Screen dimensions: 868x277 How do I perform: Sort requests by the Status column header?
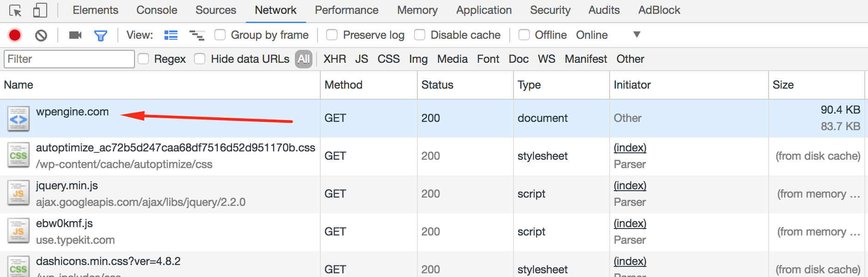tap(437, 85)
